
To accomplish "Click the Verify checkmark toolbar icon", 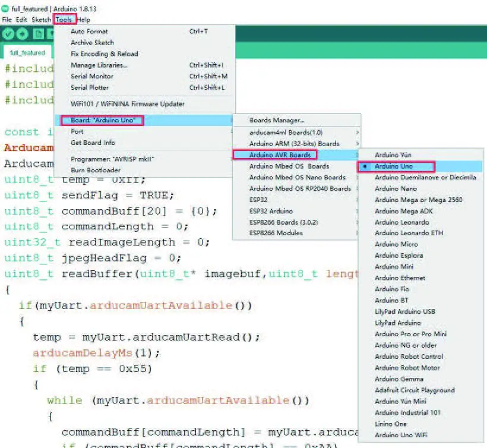I will tap(8, 34).
